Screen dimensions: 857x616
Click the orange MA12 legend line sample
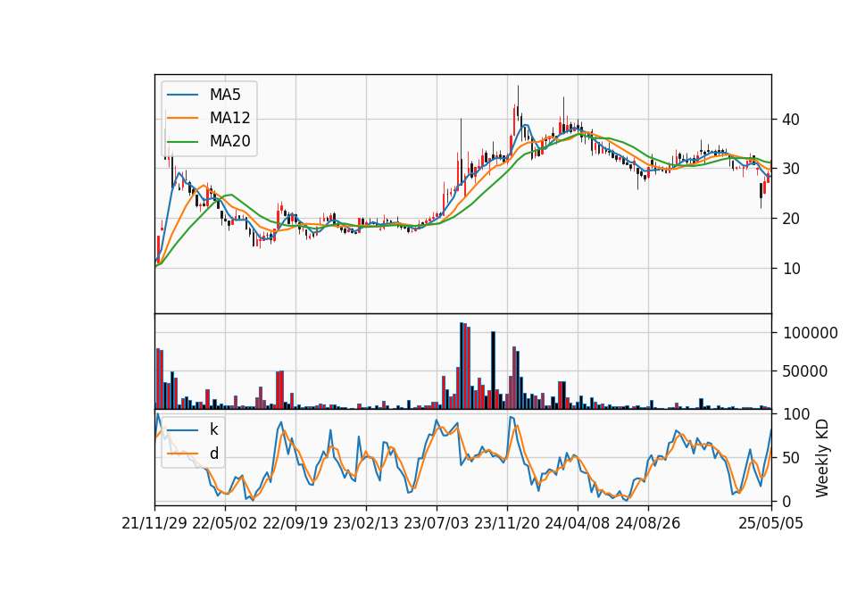click(182, 118)
